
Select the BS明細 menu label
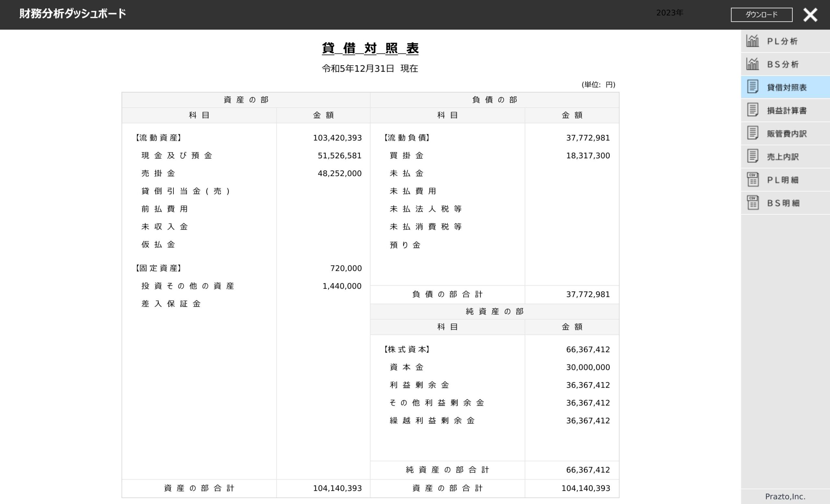click(783, 203)
